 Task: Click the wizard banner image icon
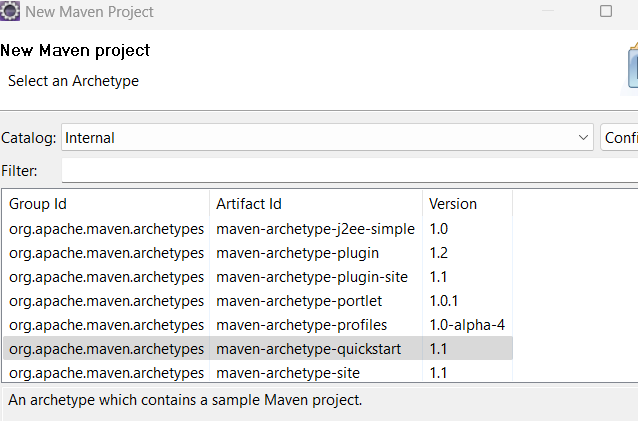coord(631,67)
